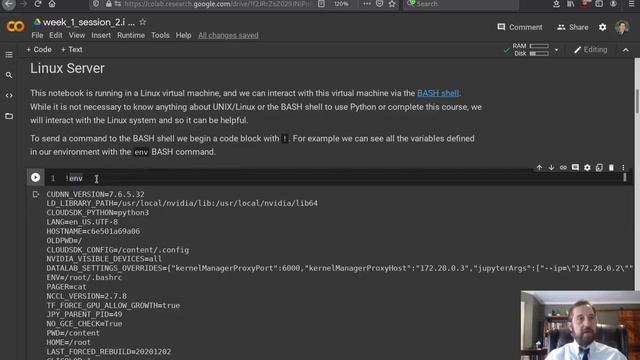Image resolution: width=640 pixels, height=360 pixels.
Task: Move cell down with arrow icon
Action: (x=551, y=168)
